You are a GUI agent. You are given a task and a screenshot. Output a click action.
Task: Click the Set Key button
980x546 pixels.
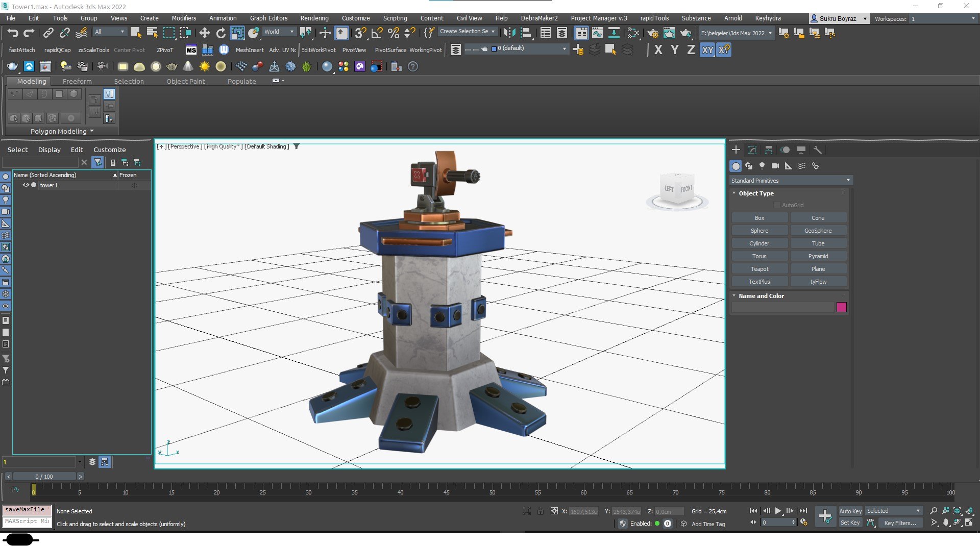tap(850, 523)
